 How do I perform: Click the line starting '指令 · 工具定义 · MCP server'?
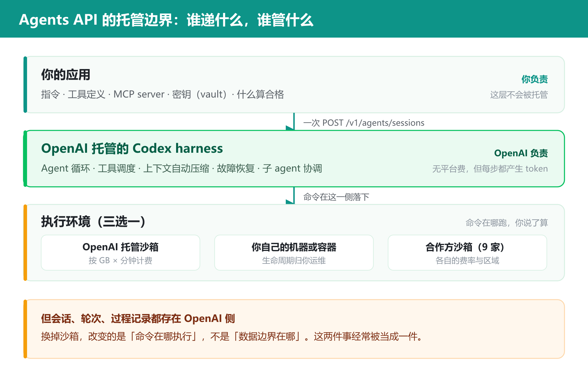click(163, 94)
